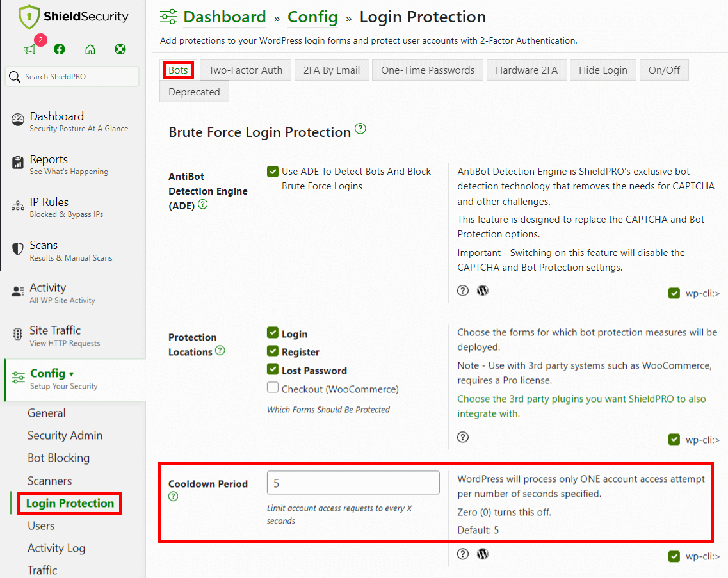This screenshot has width=728, height=578.
Task: Open the Activity Log sidebar entry
Action: click(56, 548)
